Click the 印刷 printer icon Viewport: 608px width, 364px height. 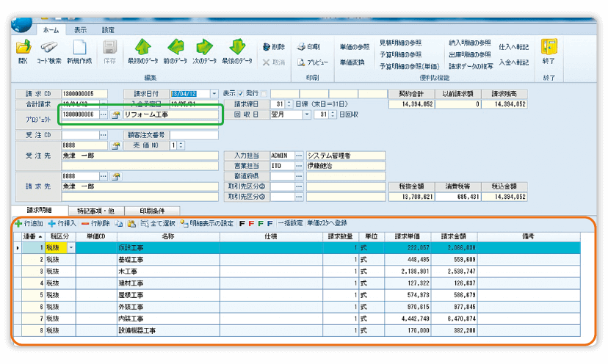(301, 47)
